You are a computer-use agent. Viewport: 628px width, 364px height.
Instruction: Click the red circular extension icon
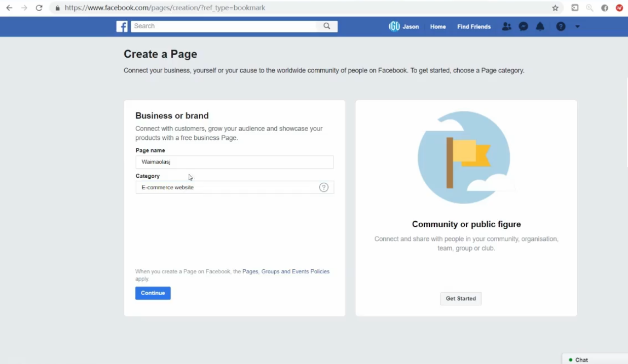pyautogui.click(x=619, y=8)
